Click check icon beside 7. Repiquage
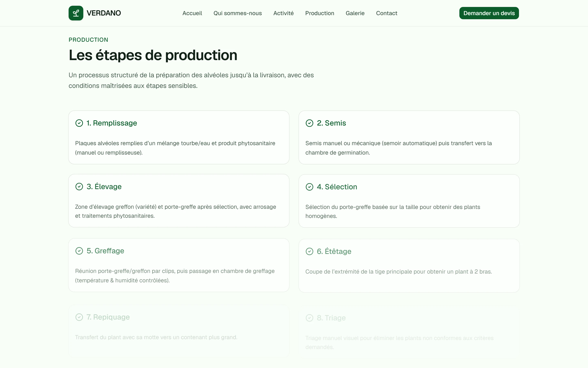This screenshot has width=588, height=368. 79,317
